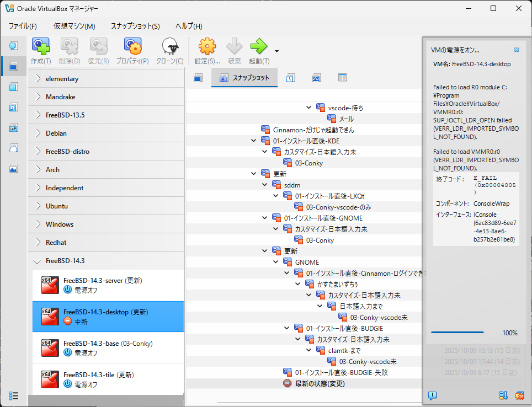This screenshot has width=532, height=407.
Task: Open the スナップショット(S) menu
Action: tap(135, 26)
